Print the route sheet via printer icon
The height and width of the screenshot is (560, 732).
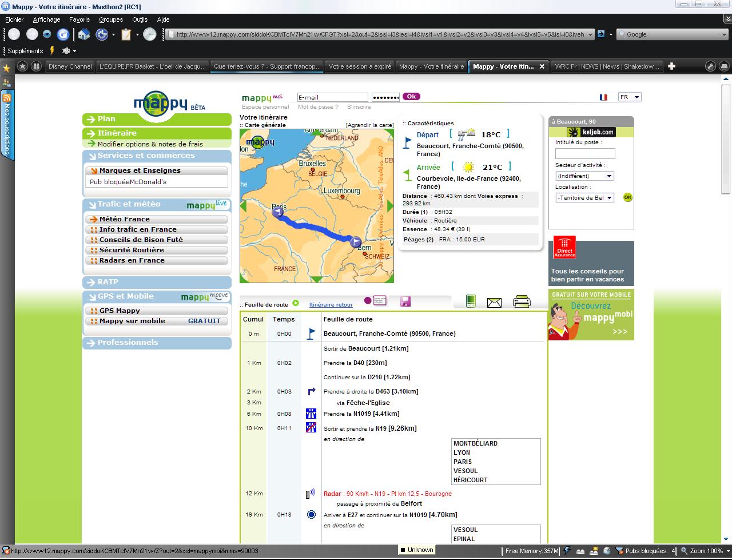(522, 301)
